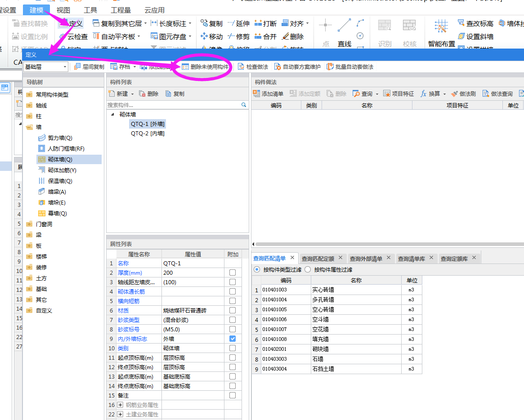524x420 pixels.
Task: Open 存档 dropdown
Action: coord(134,67)
